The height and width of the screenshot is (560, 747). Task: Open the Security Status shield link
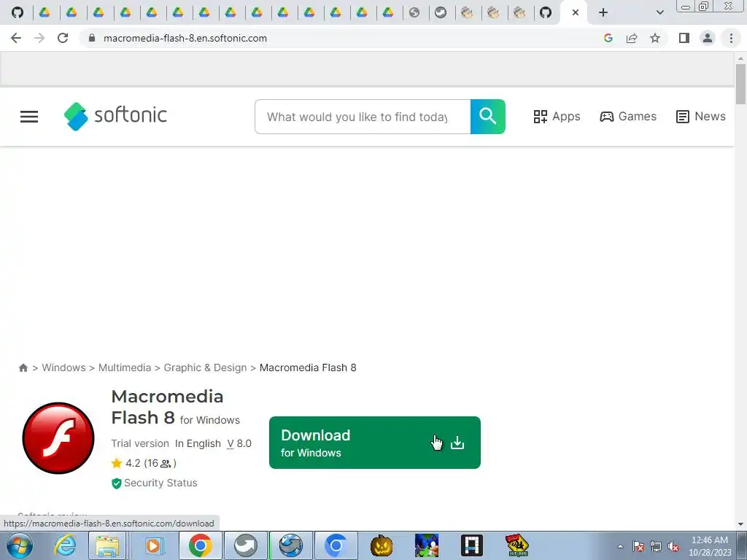click(155, 483)
